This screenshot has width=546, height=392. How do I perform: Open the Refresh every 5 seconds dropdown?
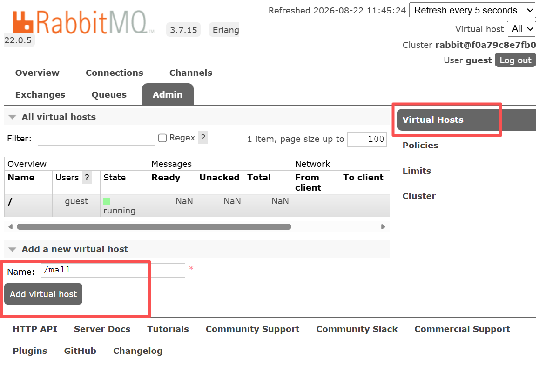(472, 10)
